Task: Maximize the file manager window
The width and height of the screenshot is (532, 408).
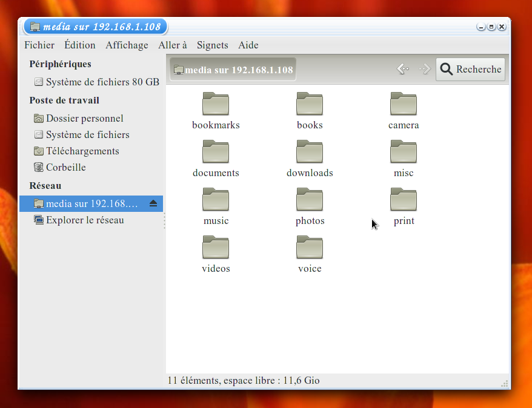Action: click(x=491, y=27)
